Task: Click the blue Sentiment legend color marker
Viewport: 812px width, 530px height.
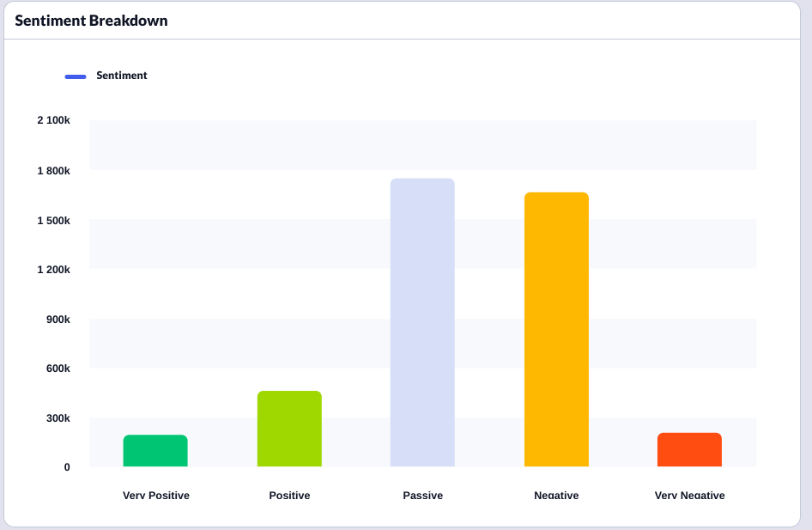Action: [x=76, y=76]
